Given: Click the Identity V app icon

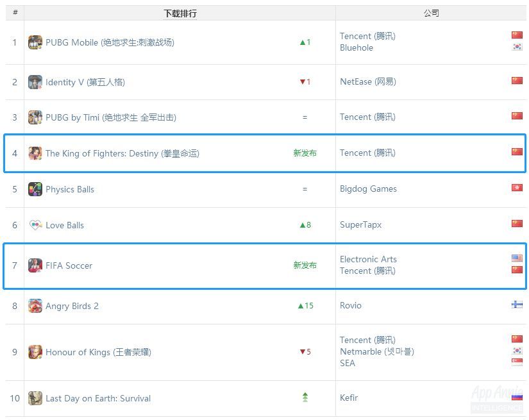Looking at the screenshot, I should [35, 82].
